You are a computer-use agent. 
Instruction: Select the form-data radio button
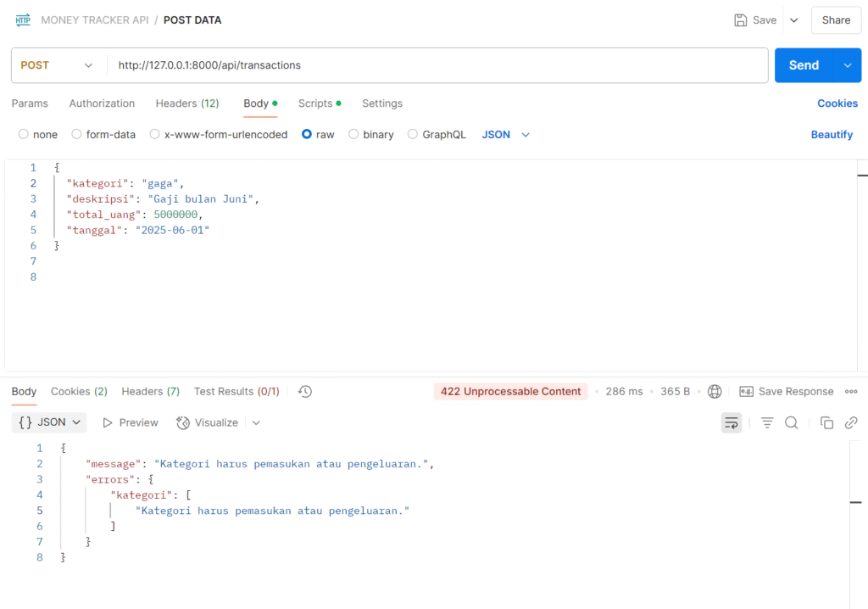coord(77,134)
